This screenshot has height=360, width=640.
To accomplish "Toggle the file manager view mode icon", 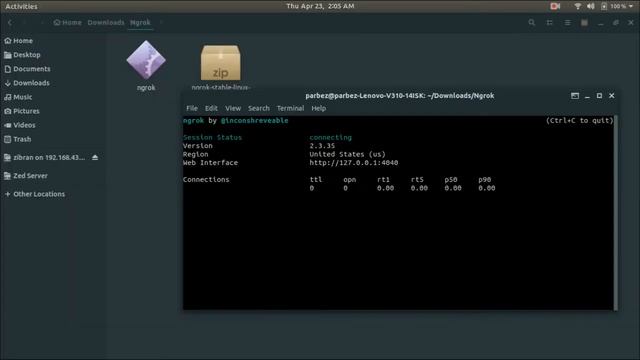I will 550,22.
